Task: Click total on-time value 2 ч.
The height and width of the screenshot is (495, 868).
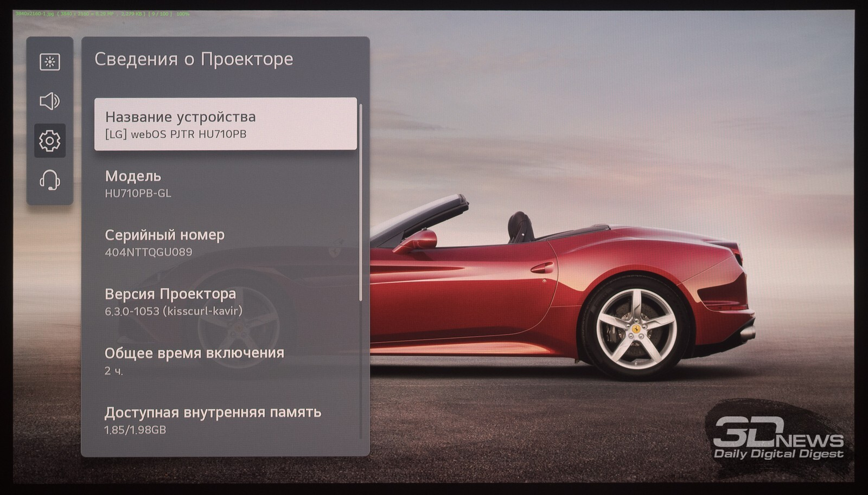Action: tap(114, 371)
